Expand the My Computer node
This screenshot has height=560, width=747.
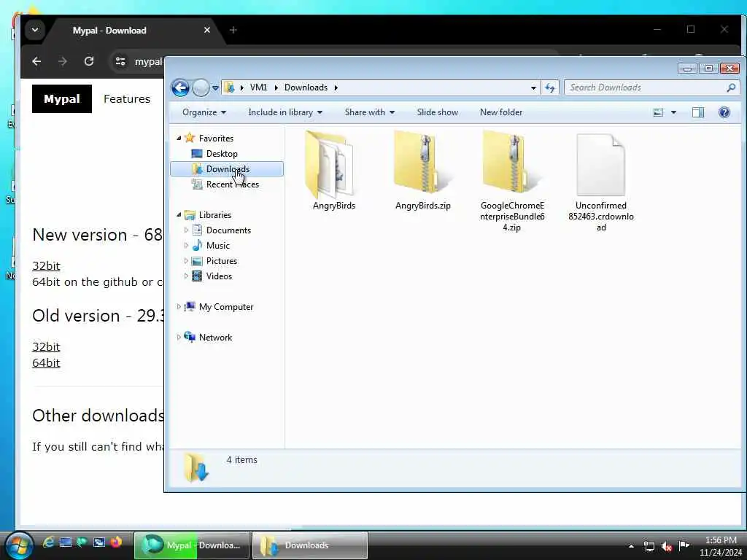(x=179, y=307)
